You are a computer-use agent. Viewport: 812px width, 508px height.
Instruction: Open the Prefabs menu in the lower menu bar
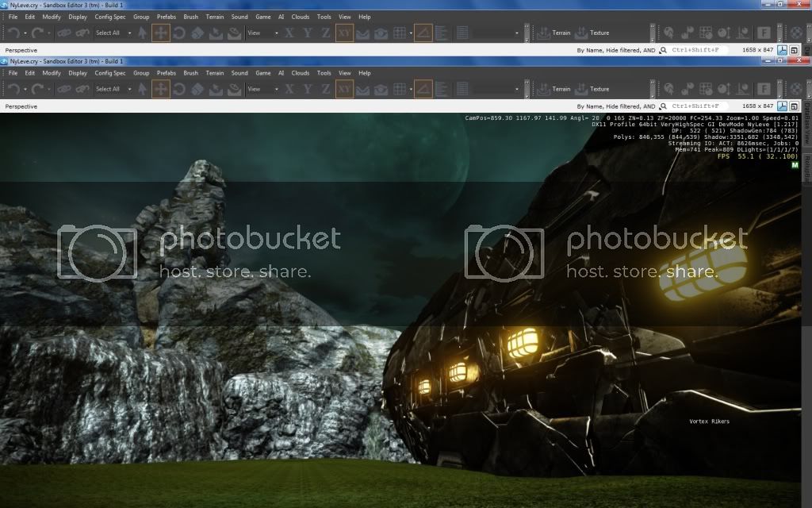[x=166, y=73]
